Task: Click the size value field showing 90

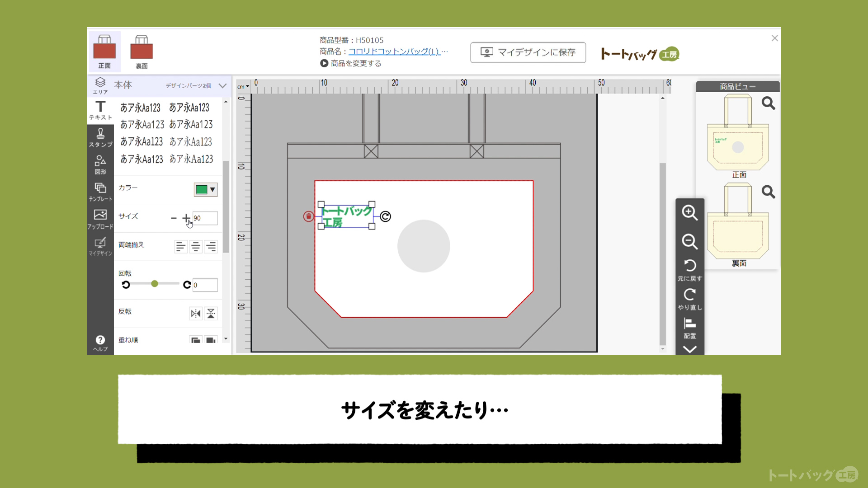Action: [x=205, y=218]
